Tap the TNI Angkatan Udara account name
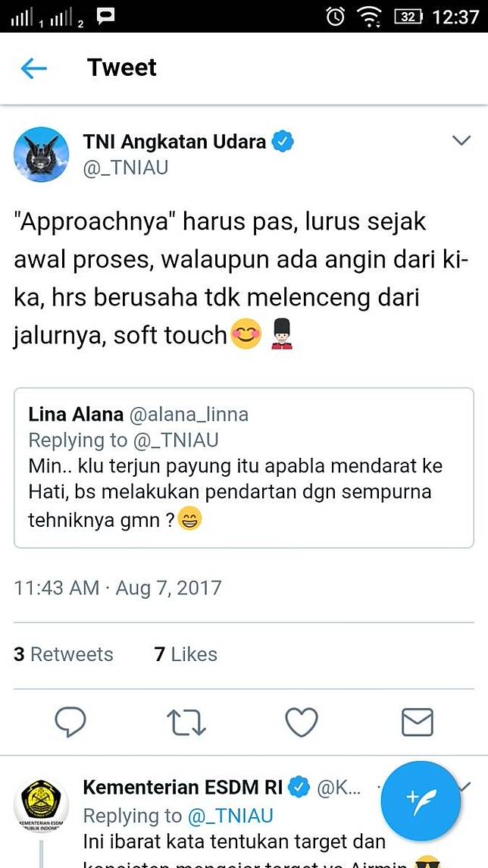The width and height of the screenshot is (488, 868). pos(175,143)
